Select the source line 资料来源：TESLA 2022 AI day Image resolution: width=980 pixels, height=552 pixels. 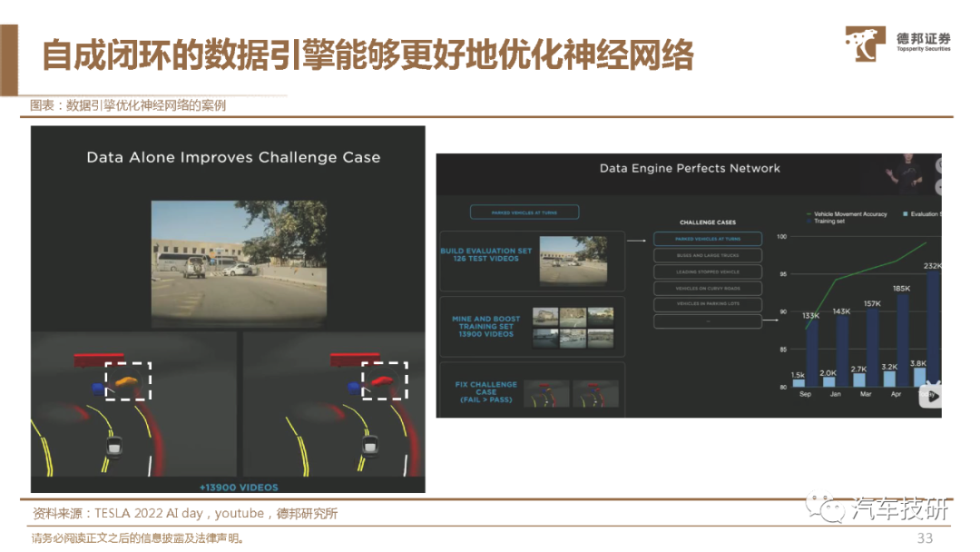click(x=185, y=513)
